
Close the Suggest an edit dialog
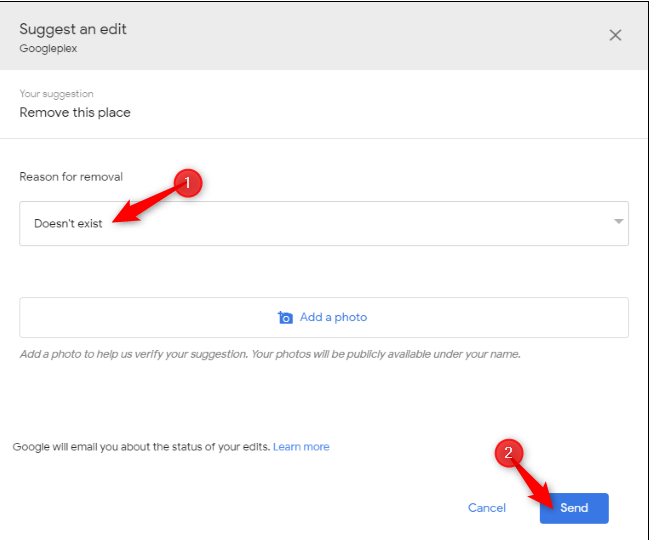(x=615, y=35)
